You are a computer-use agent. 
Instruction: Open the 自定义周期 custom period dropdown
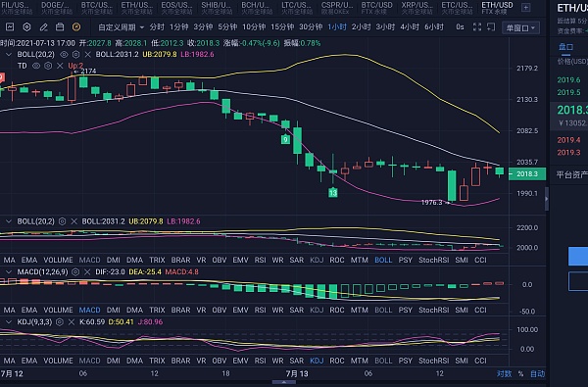[121, 27]
